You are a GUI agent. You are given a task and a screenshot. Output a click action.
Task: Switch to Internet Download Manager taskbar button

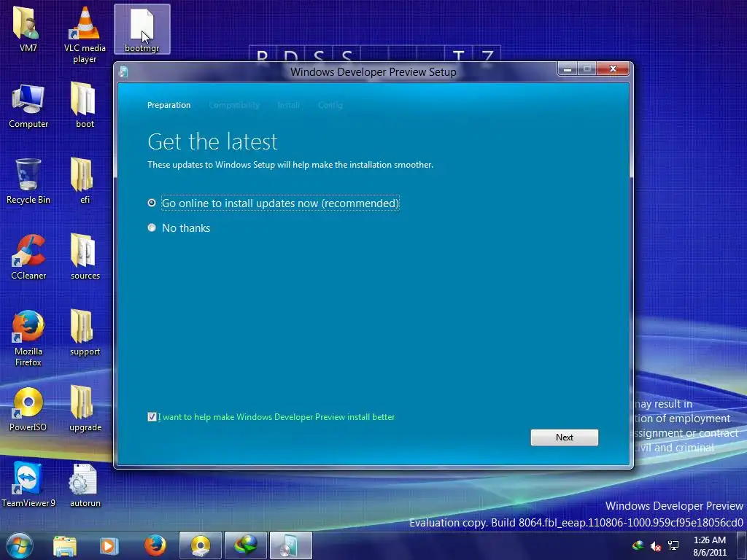tap(245, 545)
